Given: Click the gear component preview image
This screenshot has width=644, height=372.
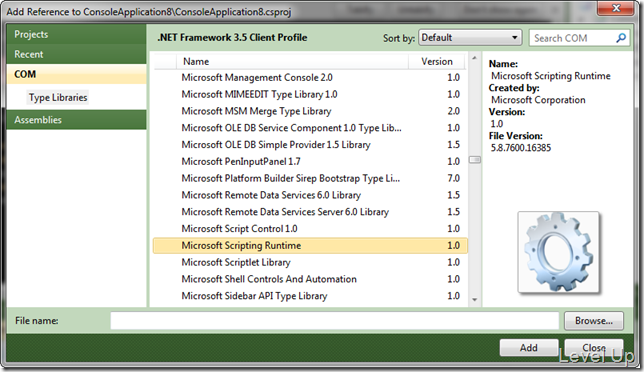Looking at the screenshot, I should pos(558,252).
